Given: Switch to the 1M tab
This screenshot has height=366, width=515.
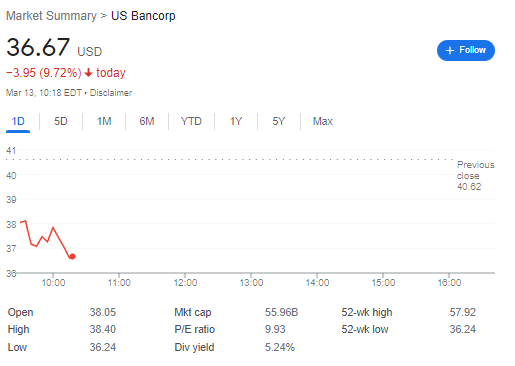Looking at the screenshot, I should [x=104, y=121].
